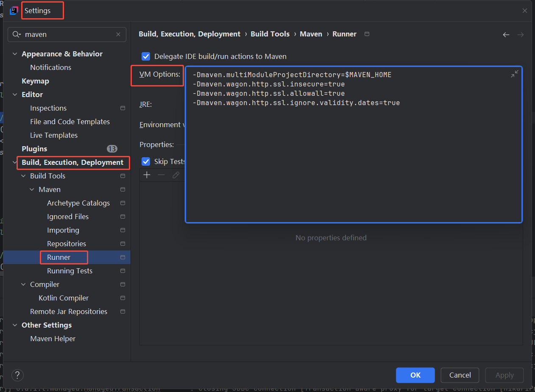Select Importing under Maven
This screenshot has height=392, width=535.
63,230
